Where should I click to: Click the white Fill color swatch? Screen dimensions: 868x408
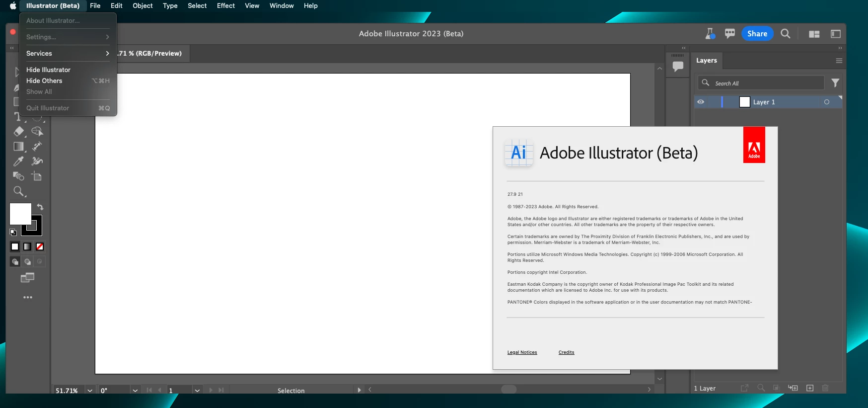(x=20, y=214)
